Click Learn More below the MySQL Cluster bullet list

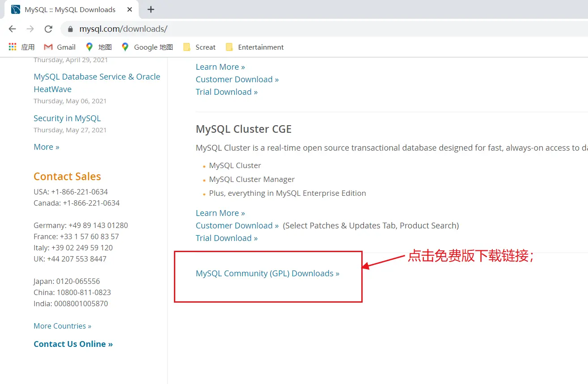point(220,213)
